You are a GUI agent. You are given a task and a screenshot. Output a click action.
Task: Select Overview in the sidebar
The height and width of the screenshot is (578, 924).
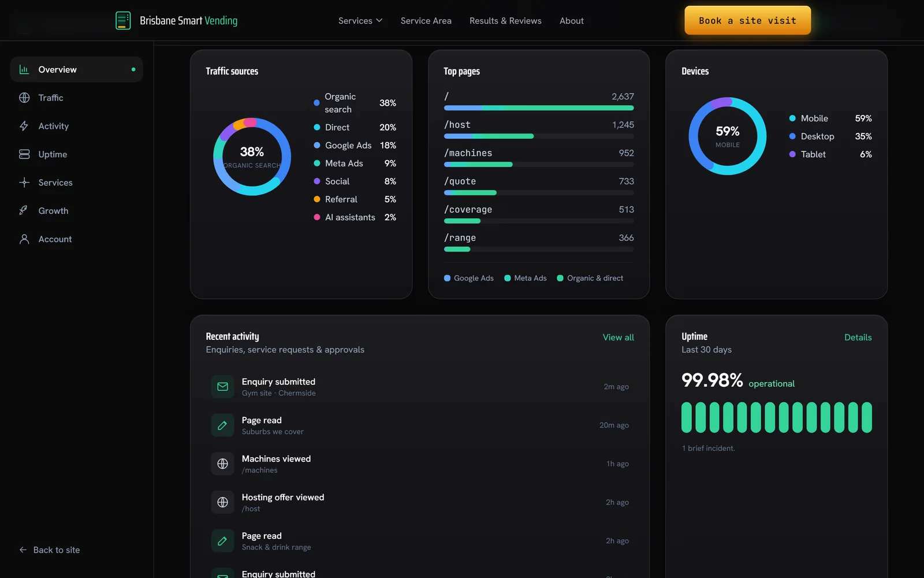pos(77,69)
